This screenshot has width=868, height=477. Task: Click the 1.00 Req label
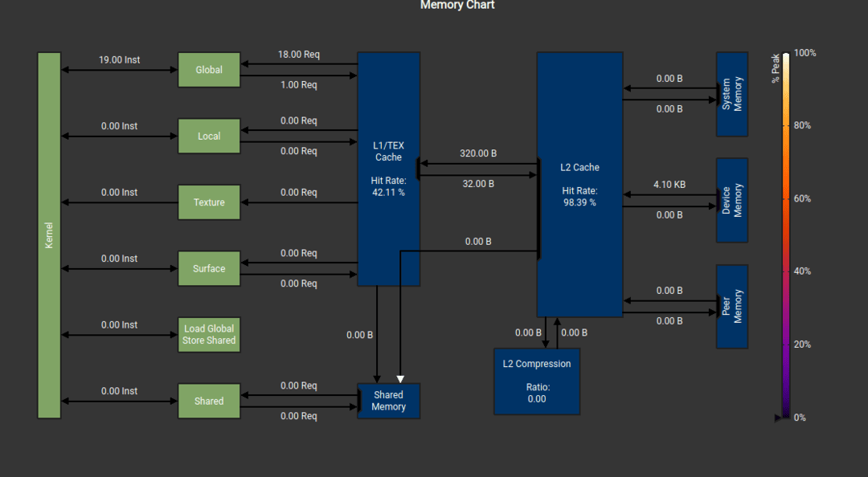tap(299, 84)
